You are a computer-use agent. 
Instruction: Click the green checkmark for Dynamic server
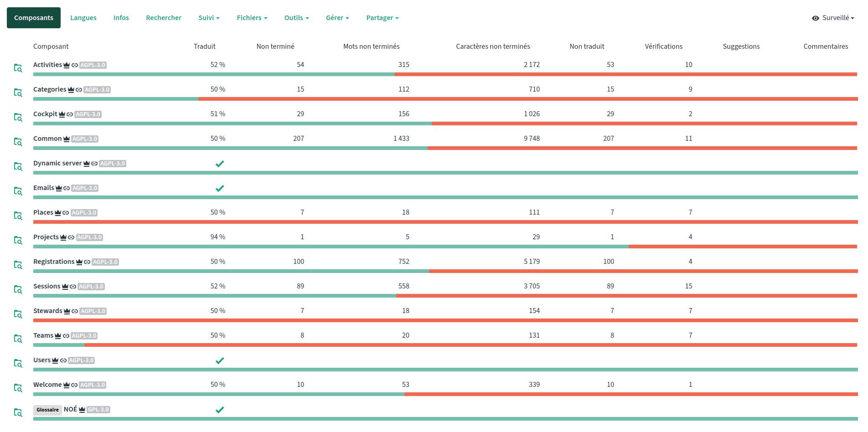219,164
